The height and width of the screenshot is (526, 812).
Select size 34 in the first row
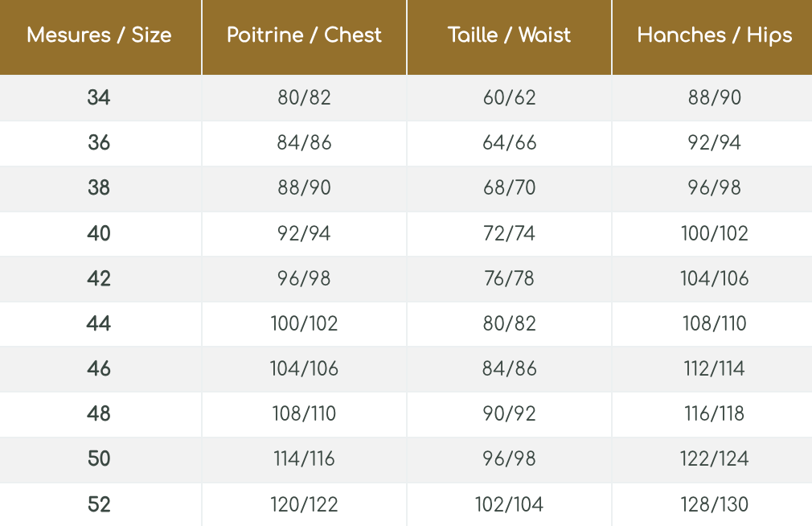point(99,98)
